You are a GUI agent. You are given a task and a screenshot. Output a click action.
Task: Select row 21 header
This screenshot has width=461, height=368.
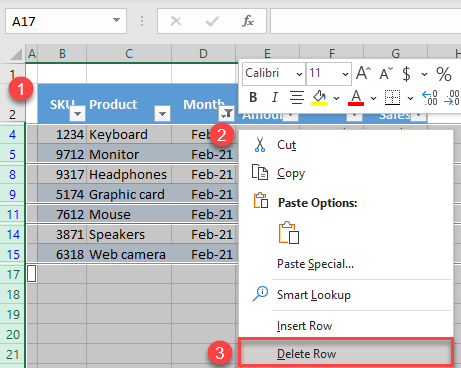click(12, 354)
